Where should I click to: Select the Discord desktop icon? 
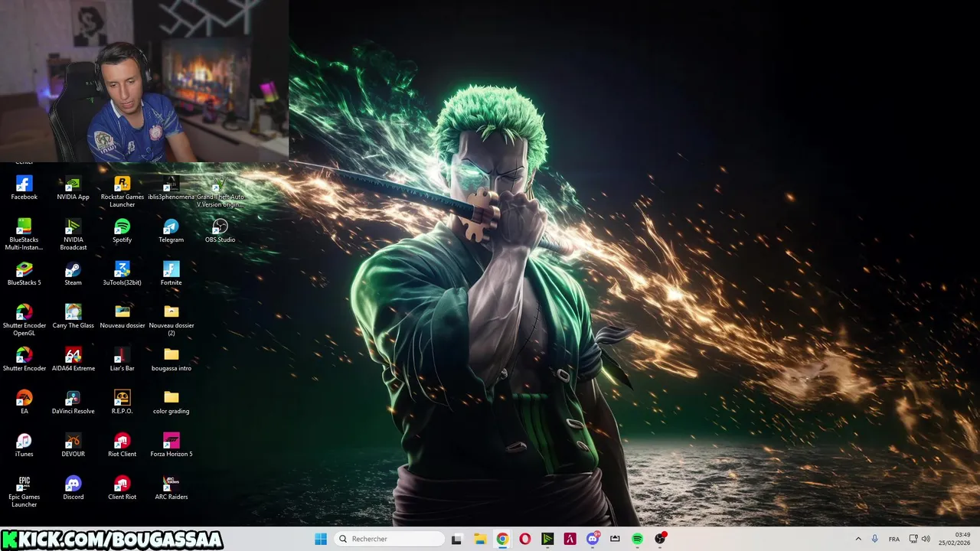pos(73,487)
